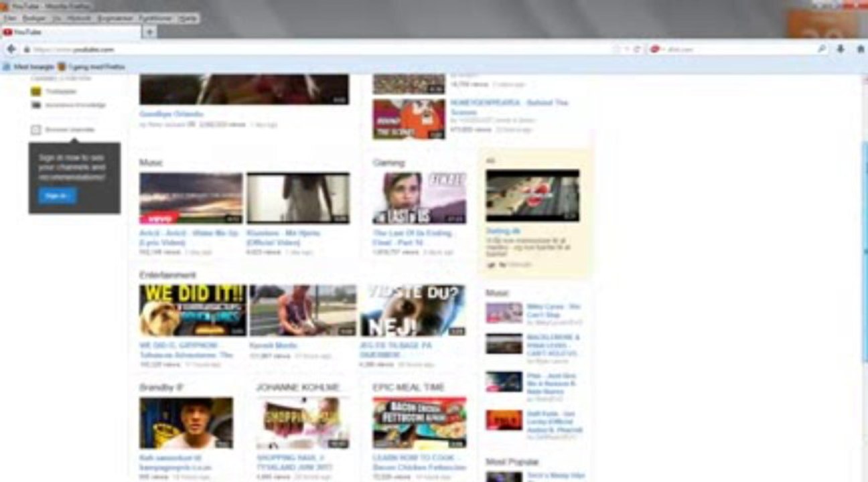
Task: Click the Most visited bookmark icon
Action: coord(7,67)
